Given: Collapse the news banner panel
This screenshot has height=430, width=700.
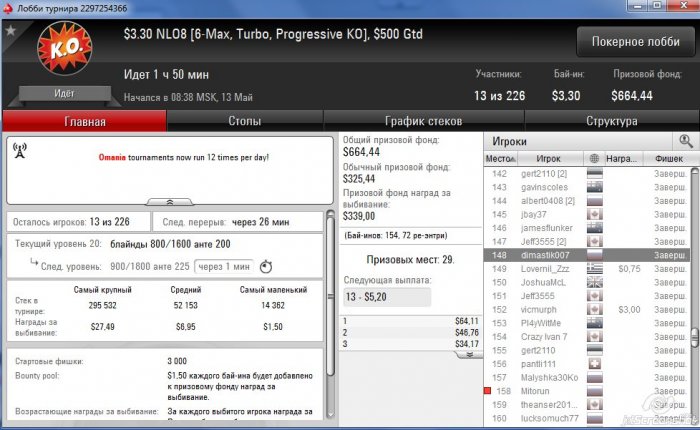Looking at the screenshot, I should 170,202.
